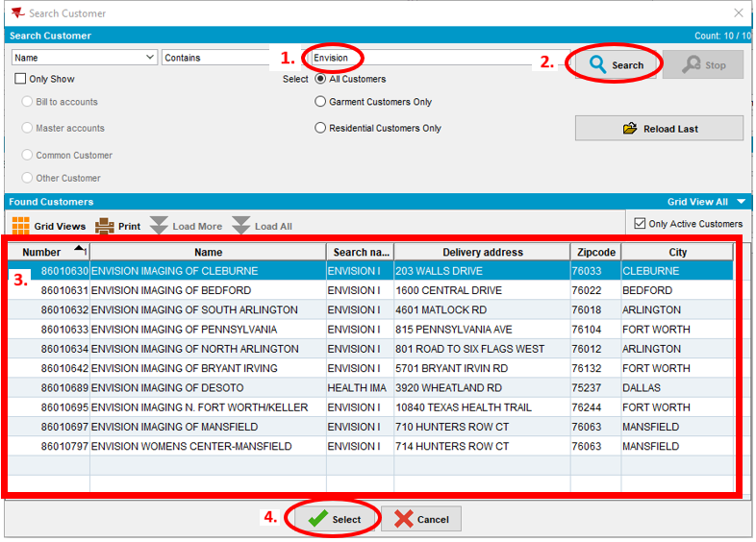756x542 pixels.
Task: Click the search text field containing Envision
Action: pyautogui.click(x=433, y=58)
